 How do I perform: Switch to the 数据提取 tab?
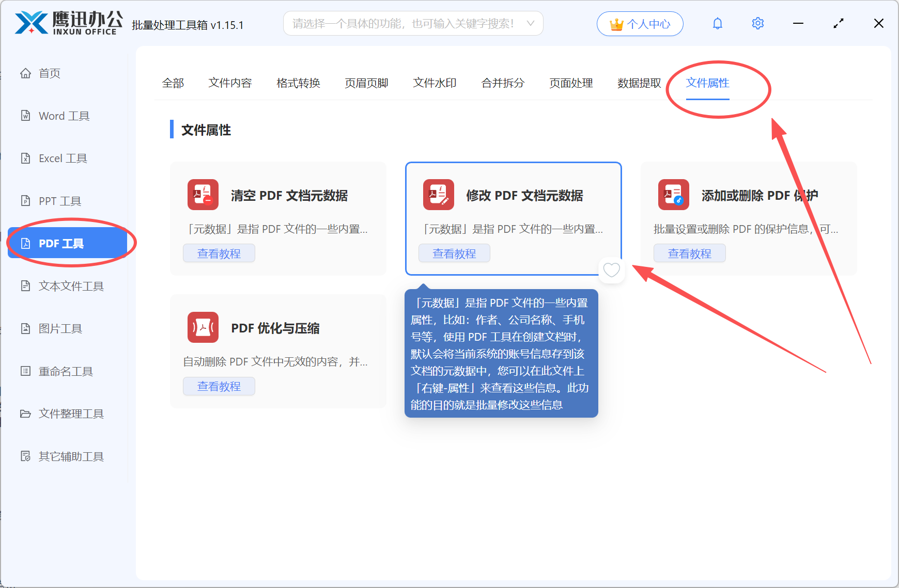639,83
